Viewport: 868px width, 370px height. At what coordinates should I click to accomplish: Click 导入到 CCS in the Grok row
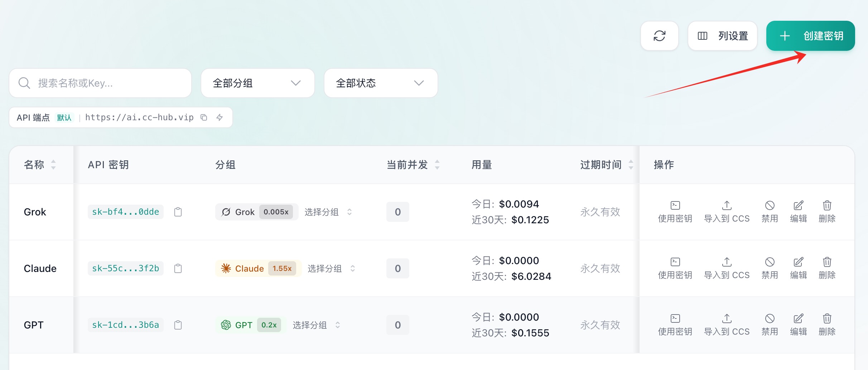(x=727, y=212)
